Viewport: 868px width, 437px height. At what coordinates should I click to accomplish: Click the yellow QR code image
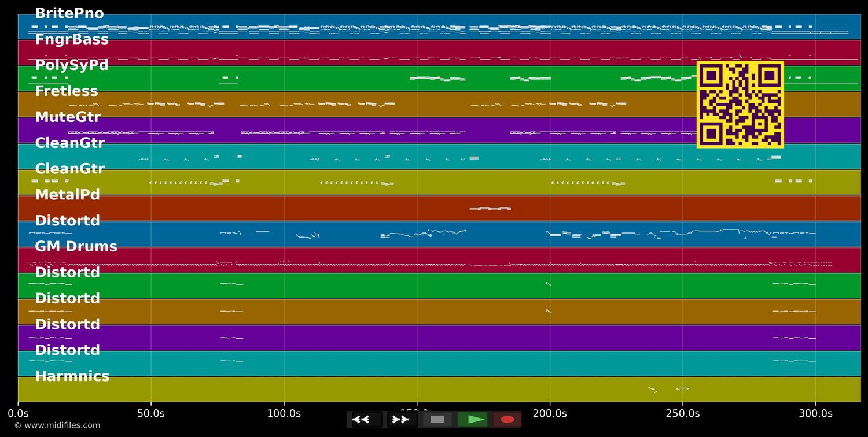point(740,105)
